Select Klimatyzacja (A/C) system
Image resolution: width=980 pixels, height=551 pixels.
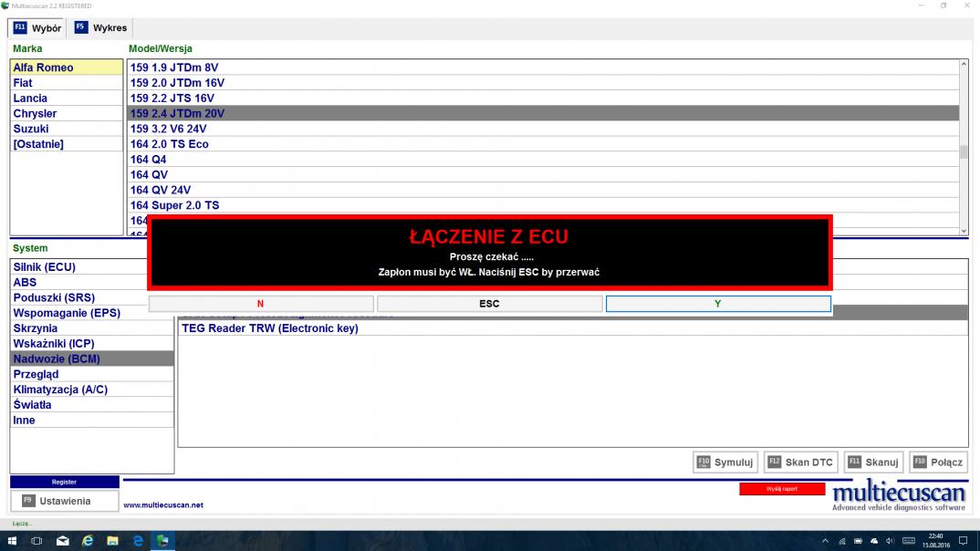pos(92,390)
